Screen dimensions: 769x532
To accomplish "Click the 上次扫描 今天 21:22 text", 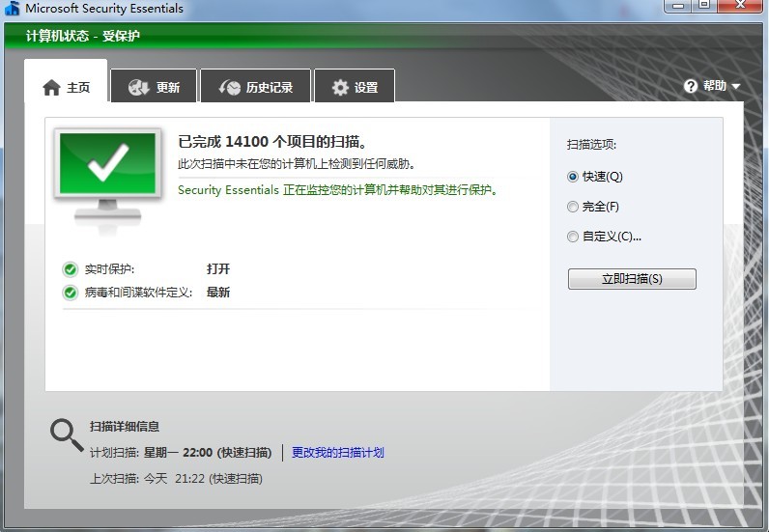I will point(176,479).
